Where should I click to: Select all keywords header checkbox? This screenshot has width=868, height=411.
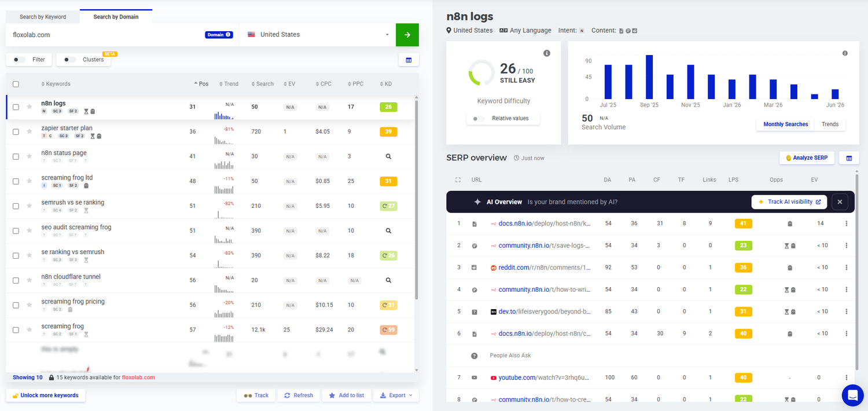click(x=16, y=84)
